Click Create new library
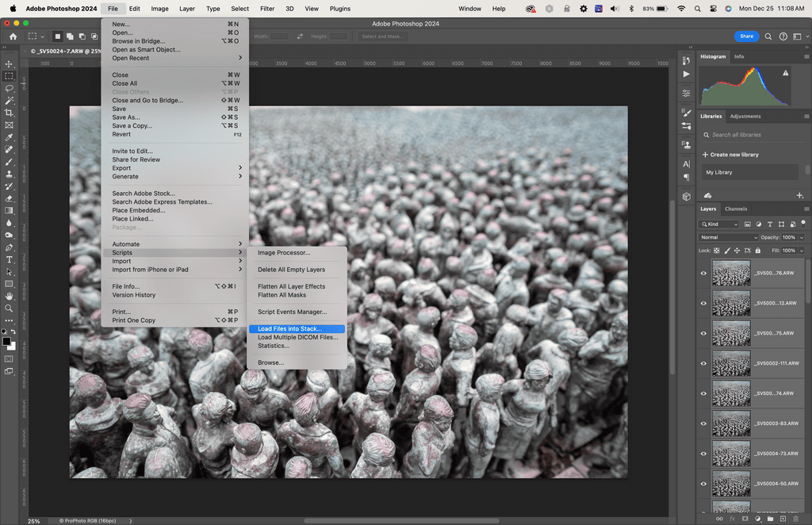Image resolution: width=812 pixels, height=525 pixels. (730, 155)
